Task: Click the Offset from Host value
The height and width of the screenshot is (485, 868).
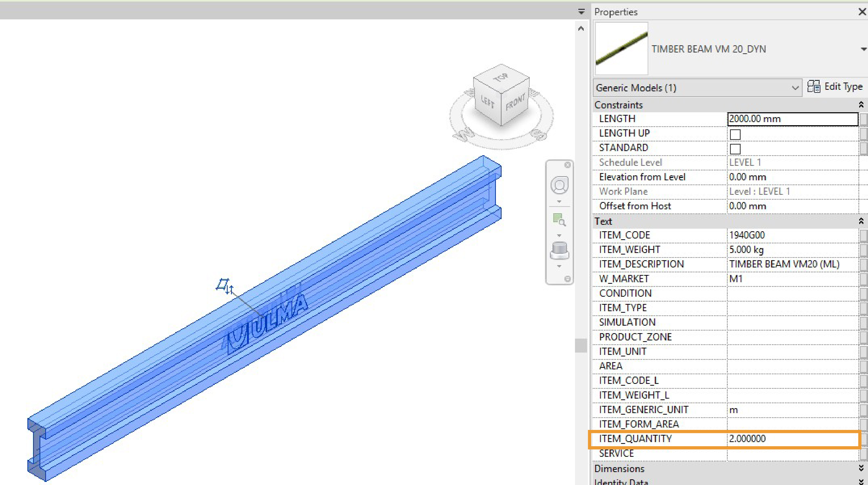Action: (x=793, y=206)
